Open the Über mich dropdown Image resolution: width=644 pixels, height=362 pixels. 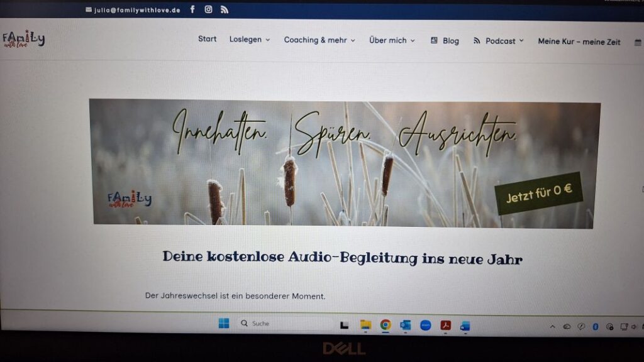point(392,40)
